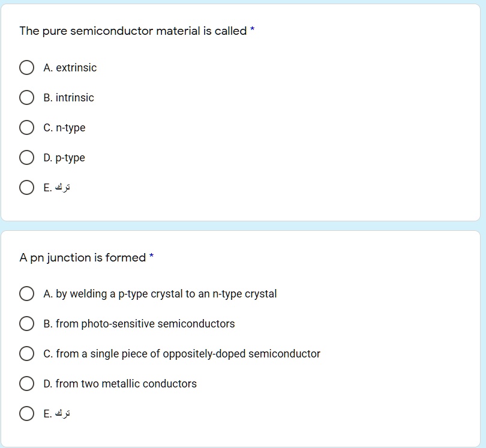Select A. by welding a p-type crystal
Image resolution: width=486 pixels, height=448 pixels.
26,293
